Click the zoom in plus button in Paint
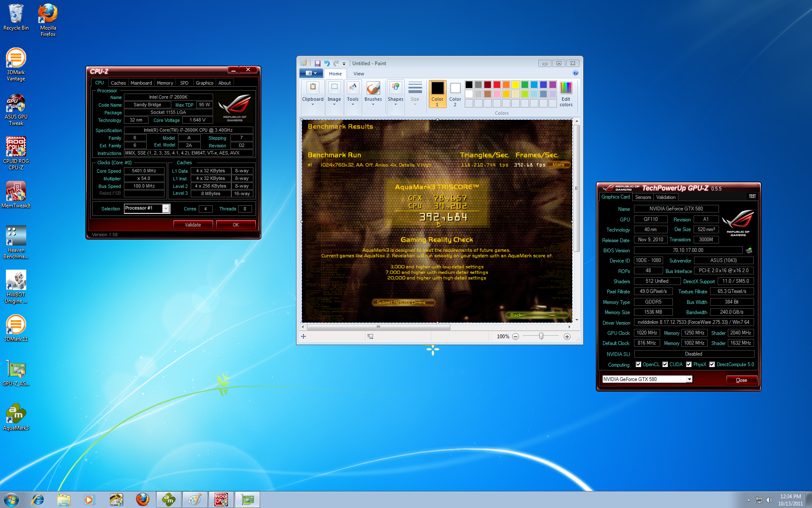Screen dimensions: 812x508 tap(567, 337)
